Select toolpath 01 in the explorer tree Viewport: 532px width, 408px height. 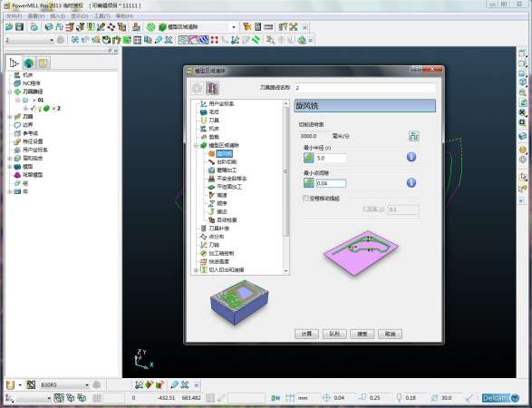coord(41,100)
